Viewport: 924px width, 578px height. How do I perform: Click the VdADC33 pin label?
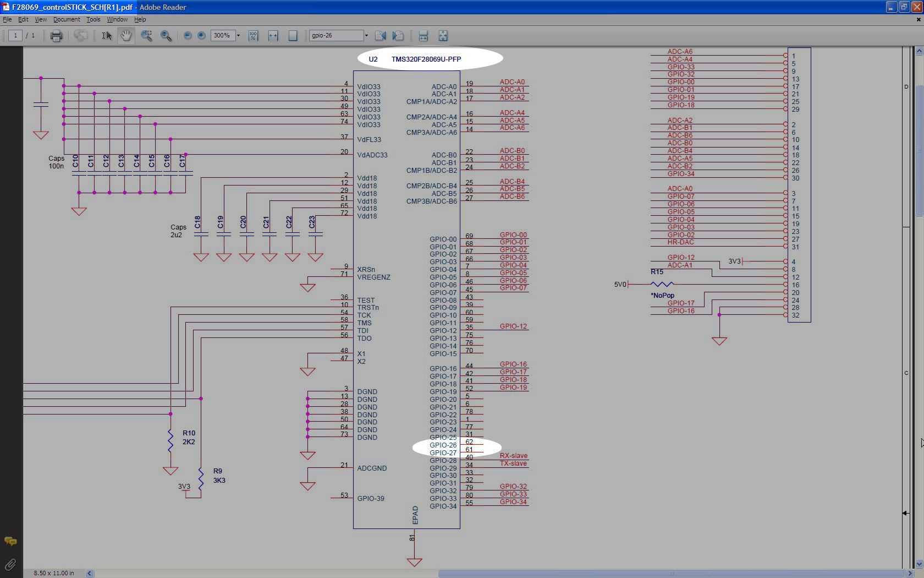[x=372, y=155]
